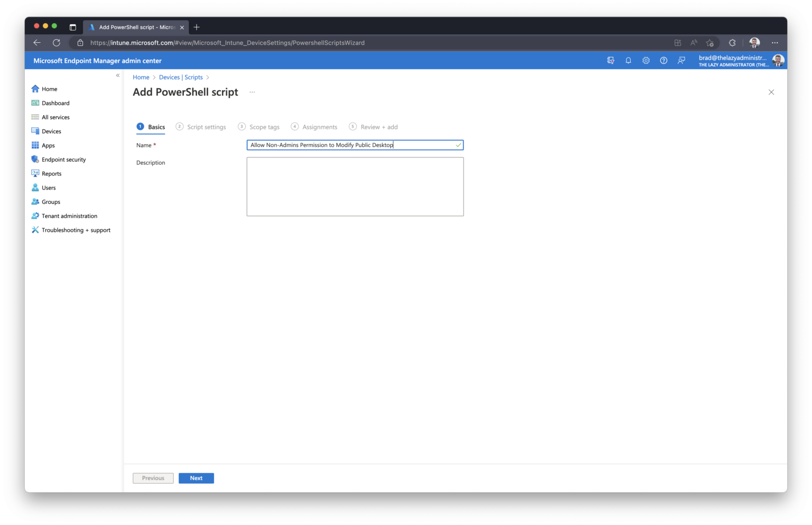
Task: Click the Next button
Action: (x=196, y=478)
